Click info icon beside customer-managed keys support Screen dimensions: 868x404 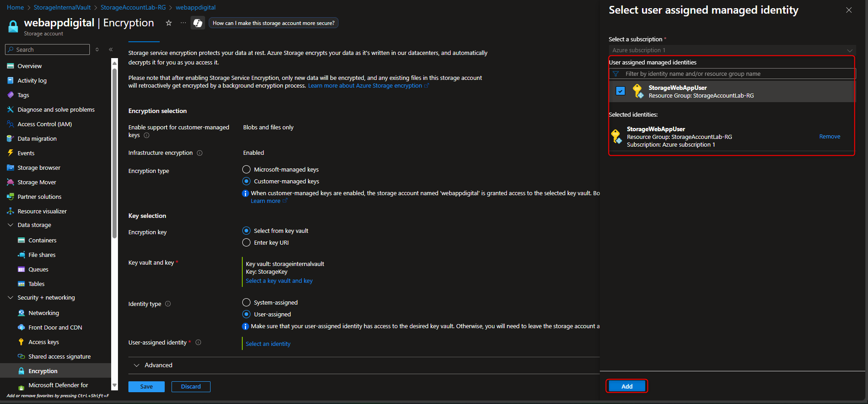tap(147, 135)
